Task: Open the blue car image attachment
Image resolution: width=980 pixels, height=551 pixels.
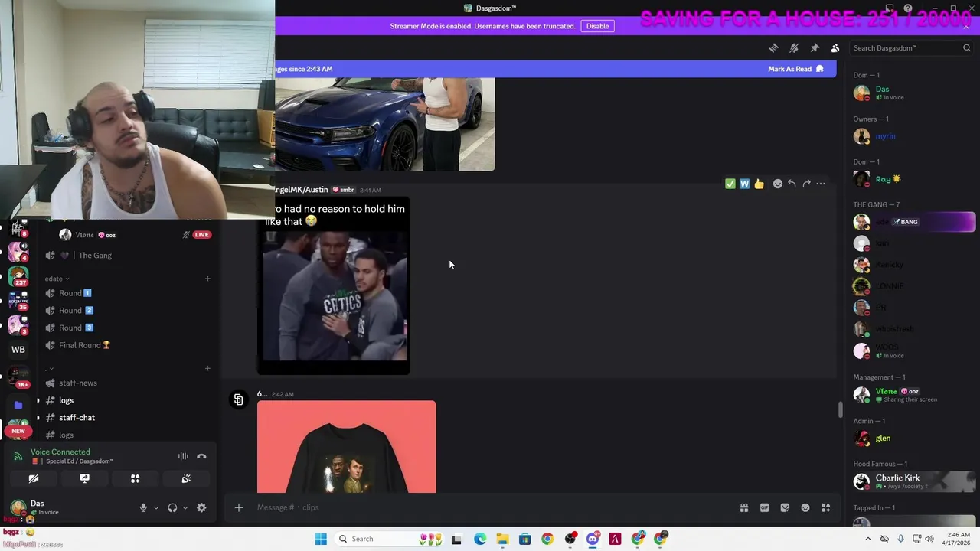Action: click(385, 124)
